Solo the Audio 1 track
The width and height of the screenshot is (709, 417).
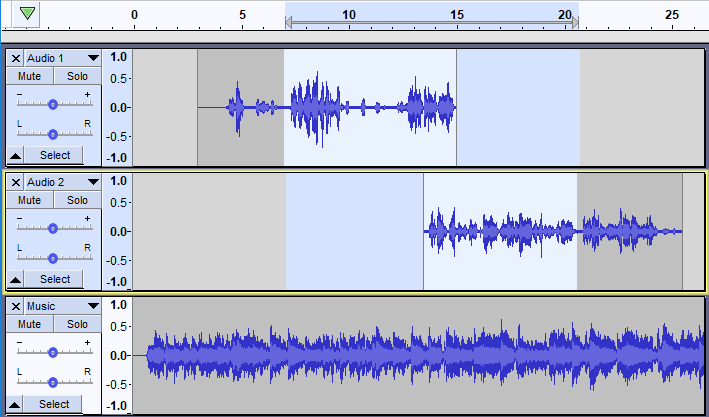pos(77,76)
